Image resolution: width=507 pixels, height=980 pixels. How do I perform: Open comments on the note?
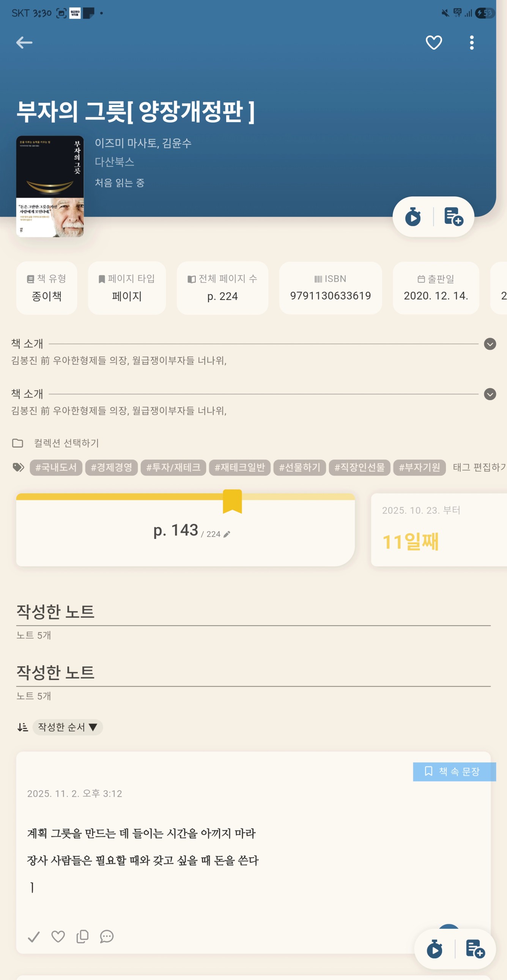[107, 936]
